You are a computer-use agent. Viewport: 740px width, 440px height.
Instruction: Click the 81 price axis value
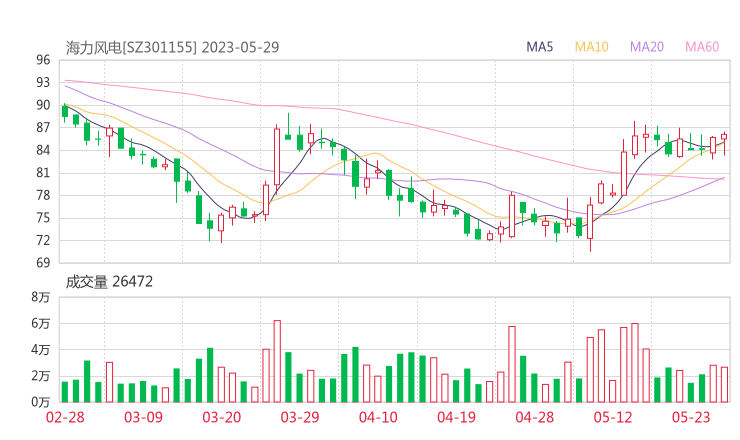tap(43, 173)
